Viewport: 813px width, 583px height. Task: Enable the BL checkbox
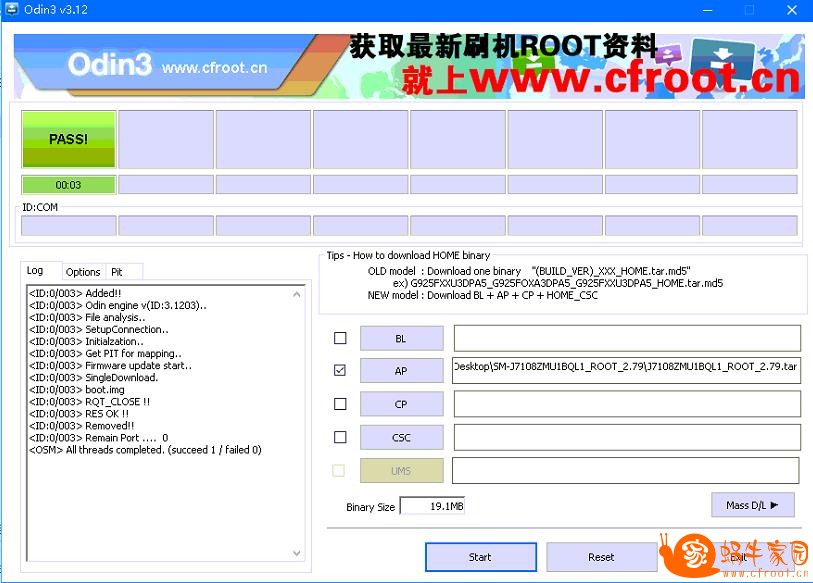(340, 338)
